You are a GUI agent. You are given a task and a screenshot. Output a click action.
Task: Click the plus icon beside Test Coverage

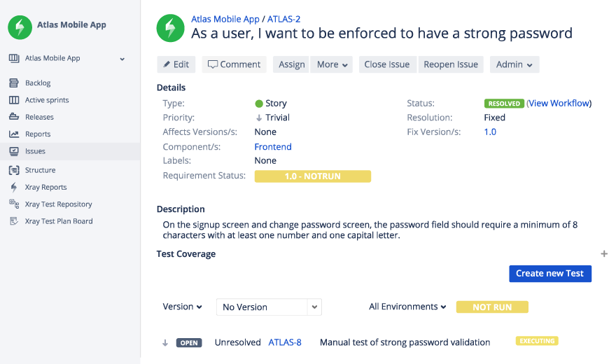pos(604,254)
